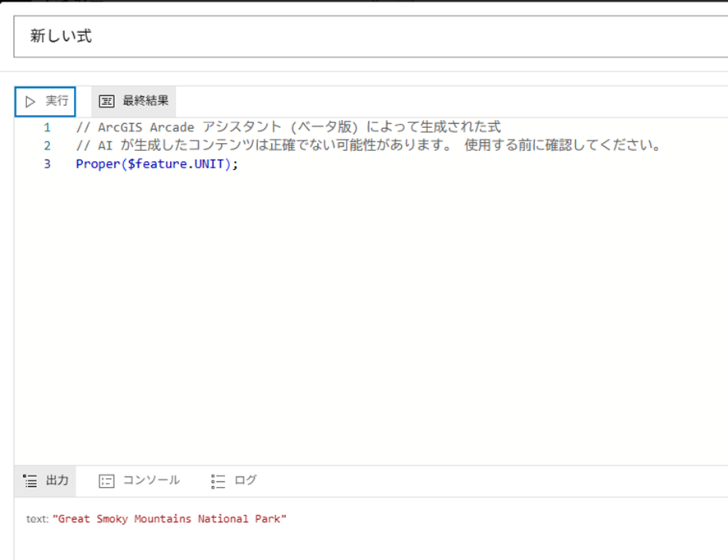This screenshot has width=728, height=560.
Task: Click the grid icon next to 最終結果
Action: [x=106, y=101]
